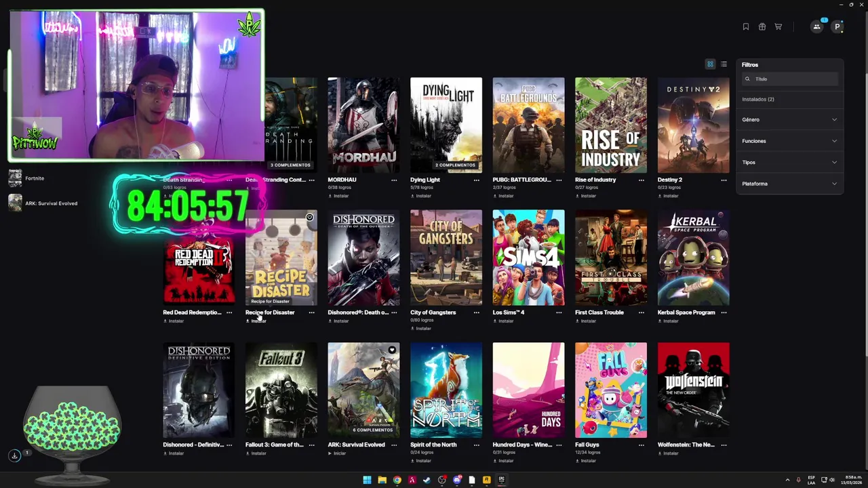868x488 pixels.
Task: Open three-dot menu for Rise of Industry
Action: pyautogui.click(x=642, y=180)
